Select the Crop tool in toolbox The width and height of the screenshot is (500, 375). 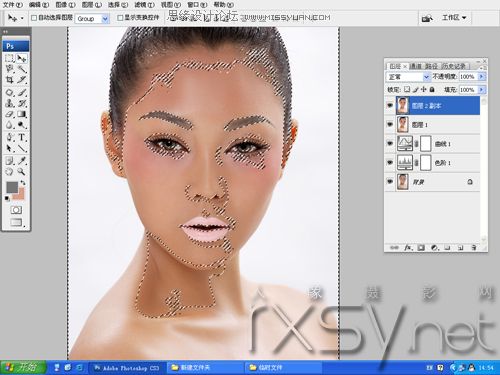pos(10,80)
